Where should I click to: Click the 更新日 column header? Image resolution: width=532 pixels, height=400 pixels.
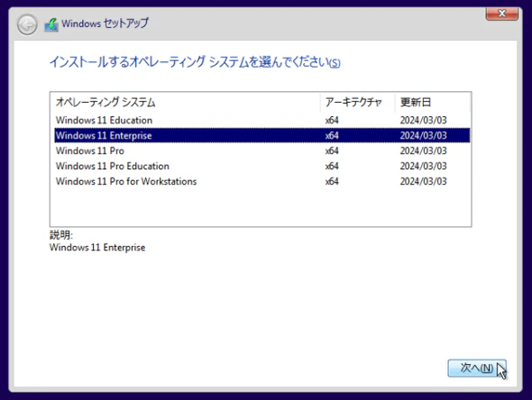(433, 102)
